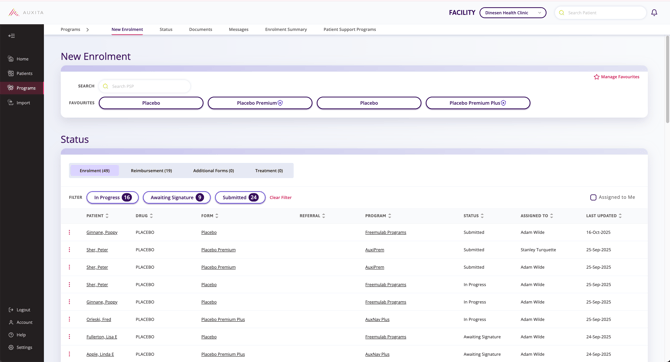Image resolution: width=670 pixels, height=362 pixels.
Task: Open the Documents tab
Action: coord(200,29)
